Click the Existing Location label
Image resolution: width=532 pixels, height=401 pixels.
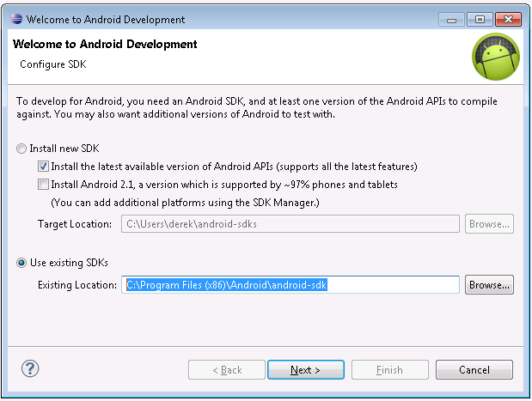point(77,285)
